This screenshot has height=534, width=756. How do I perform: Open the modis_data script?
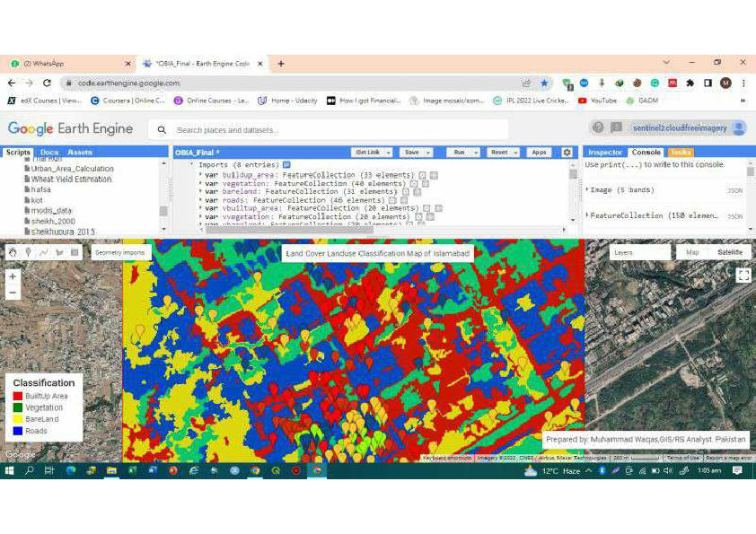point(51,211)
